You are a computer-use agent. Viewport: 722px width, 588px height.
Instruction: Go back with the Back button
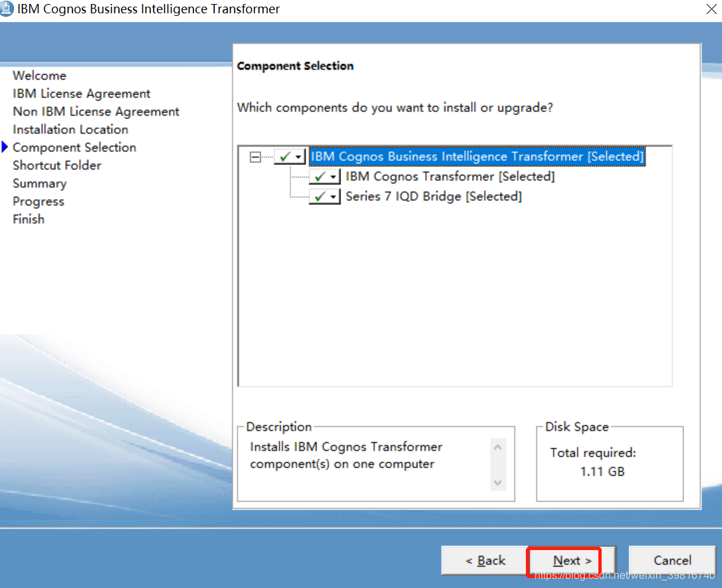coord(485,560)
